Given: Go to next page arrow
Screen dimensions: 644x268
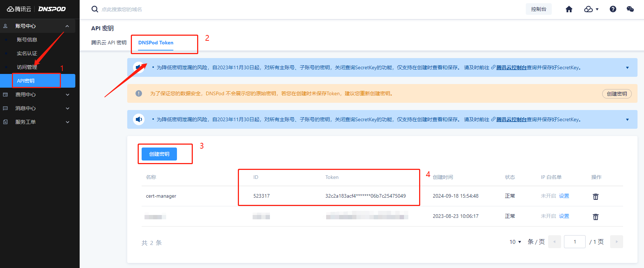Looking at the screenshot, I should click(x=617, y=242).
